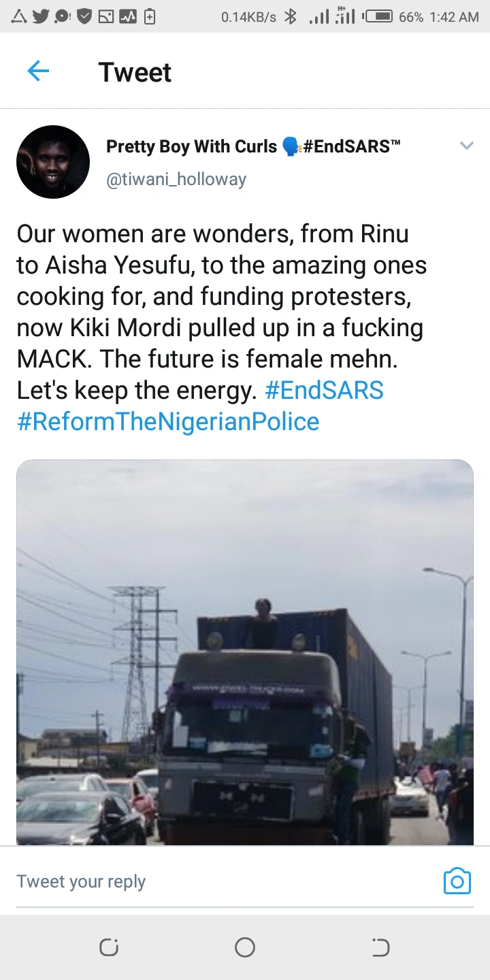View the truck photo full screen
490x980 pixels.
coord(244,652)
